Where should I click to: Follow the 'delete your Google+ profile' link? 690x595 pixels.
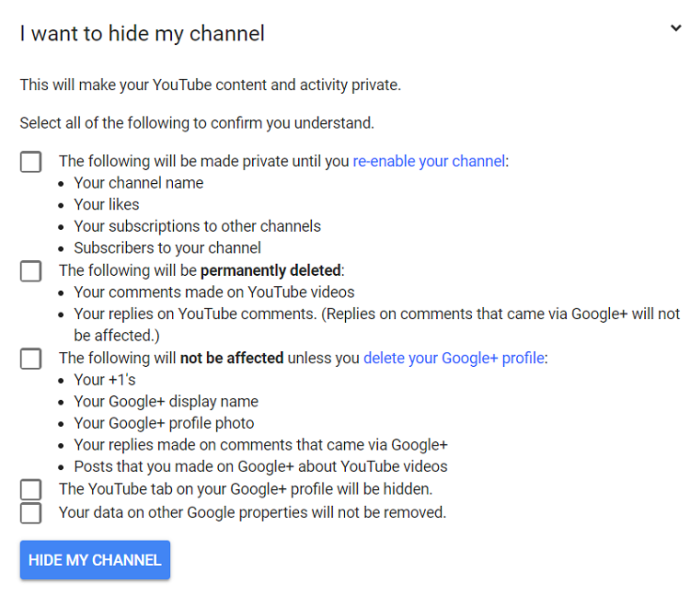pos(454,358)
